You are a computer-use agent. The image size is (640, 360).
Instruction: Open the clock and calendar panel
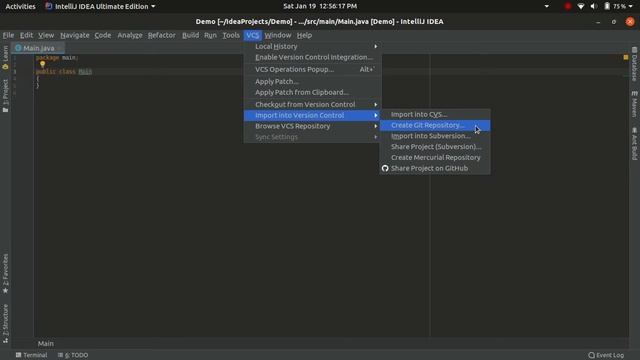(x=320, y=6)
